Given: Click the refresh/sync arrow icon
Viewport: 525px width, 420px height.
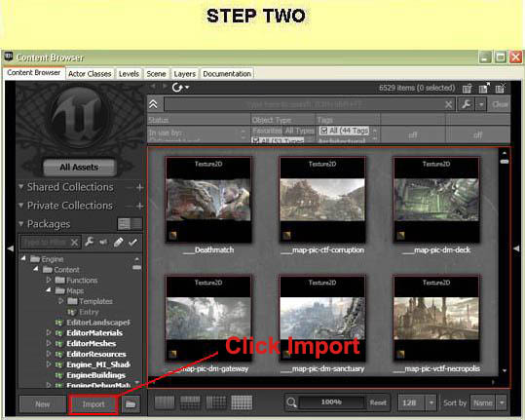Looking at the screenshot, I should point(177,88).
